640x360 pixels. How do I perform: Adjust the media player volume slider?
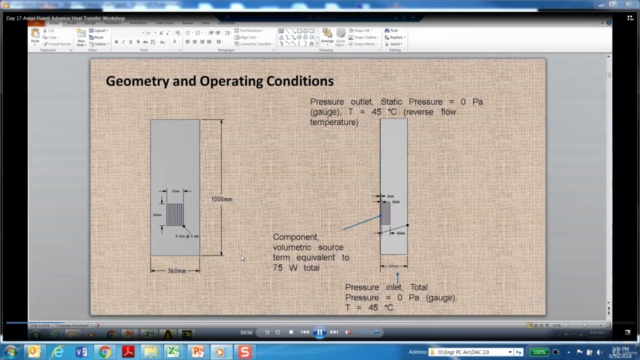coord(367,332)
